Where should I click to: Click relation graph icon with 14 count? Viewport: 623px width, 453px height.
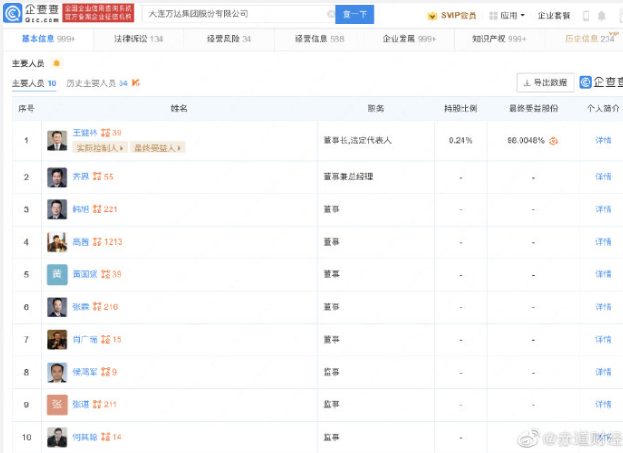tap(105, 437)
